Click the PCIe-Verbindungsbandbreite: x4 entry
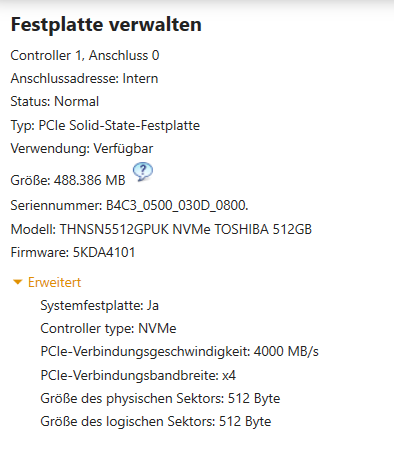 (x=138, y=376)
